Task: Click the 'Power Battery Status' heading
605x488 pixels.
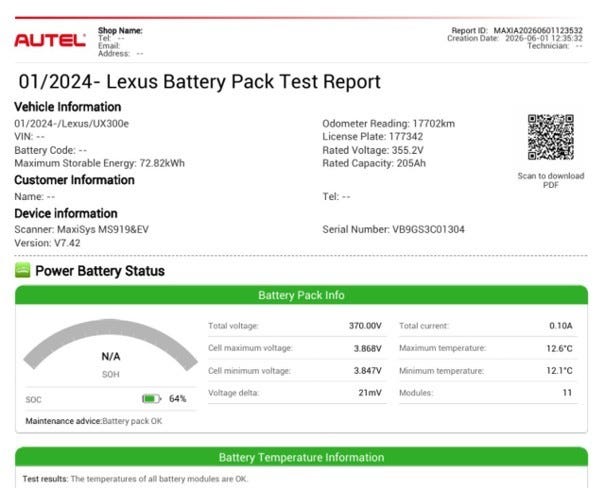Action: click(100, 271)
